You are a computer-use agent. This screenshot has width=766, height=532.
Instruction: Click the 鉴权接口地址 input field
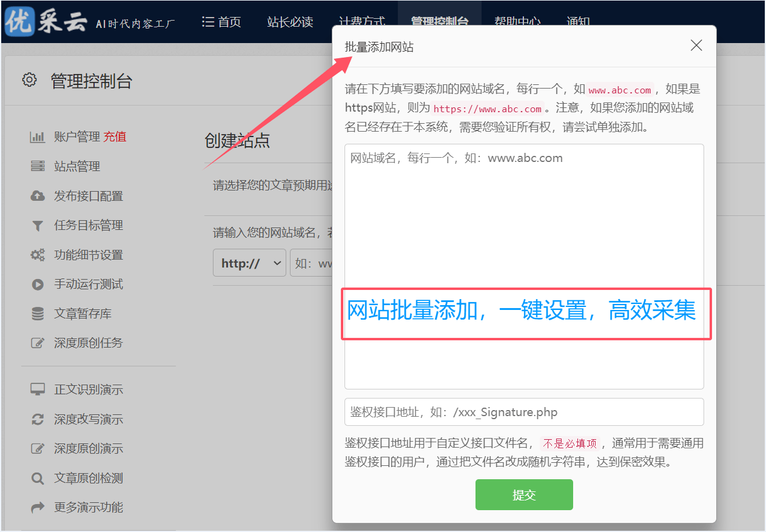click(x=523, y=412)
